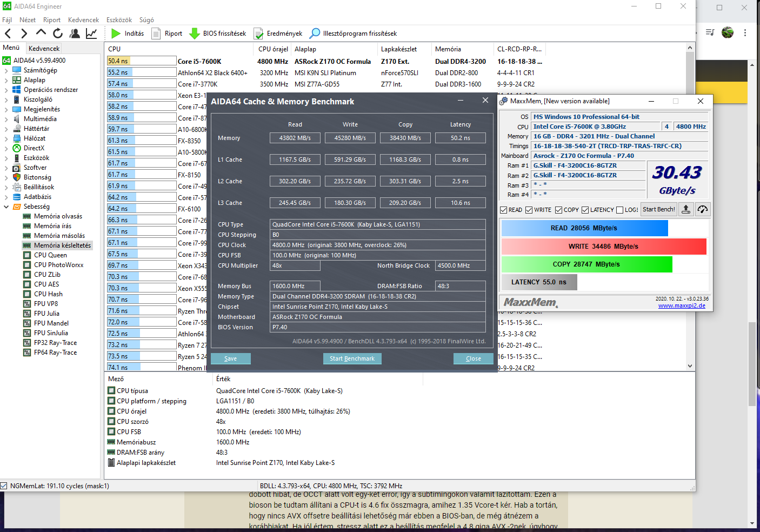Select the Biztonság shield icon
760x532 pixels.
[x=17, y=177]
